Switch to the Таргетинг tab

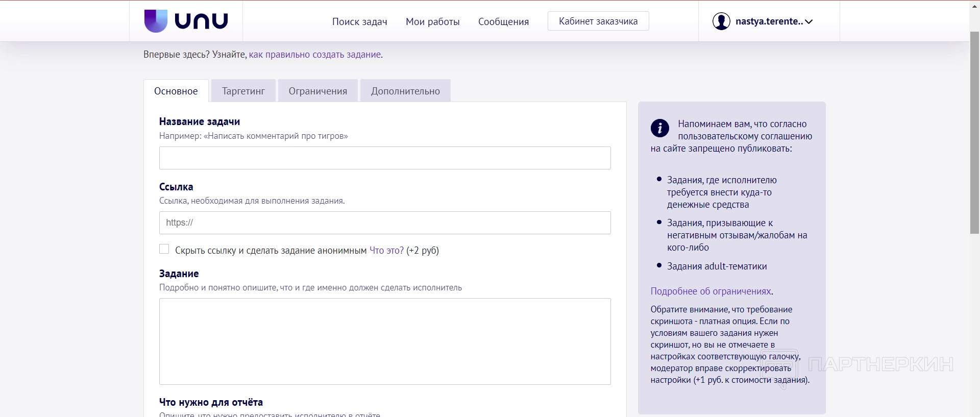coord(243,91)
